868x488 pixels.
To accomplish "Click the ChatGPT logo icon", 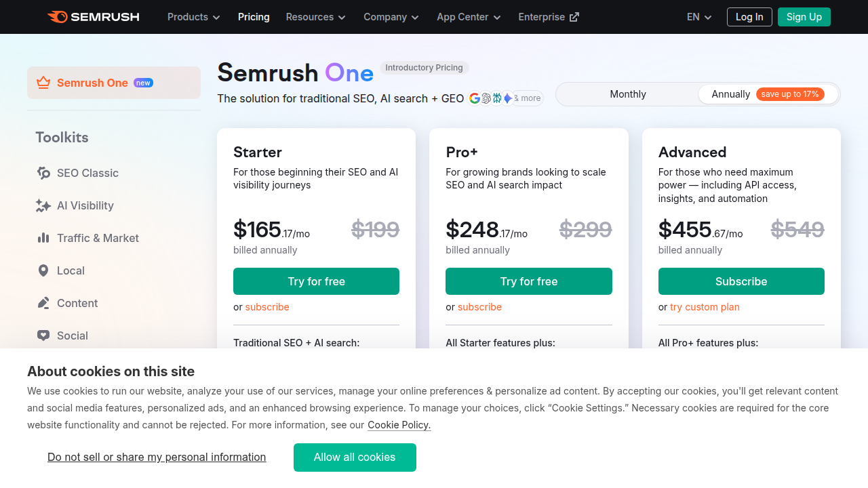I will (486, 98).
